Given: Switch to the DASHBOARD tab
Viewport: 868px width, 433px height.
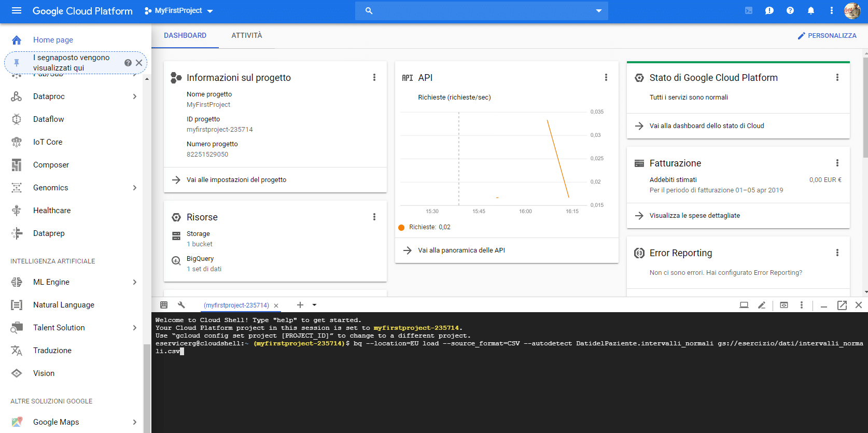Looking at the screenshot, I should [x=185, y=35].
